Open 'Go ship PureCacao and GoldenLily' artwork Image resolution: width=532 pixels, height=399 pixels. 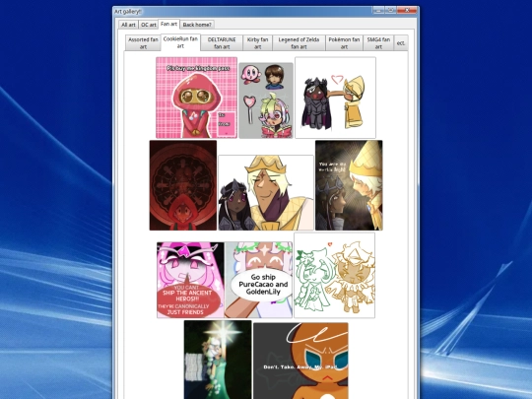[258, 280]
